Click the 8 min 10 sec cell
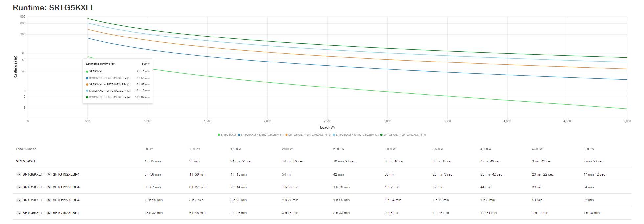The width and height of the screenshot is (644, 224). coord(395,161)
